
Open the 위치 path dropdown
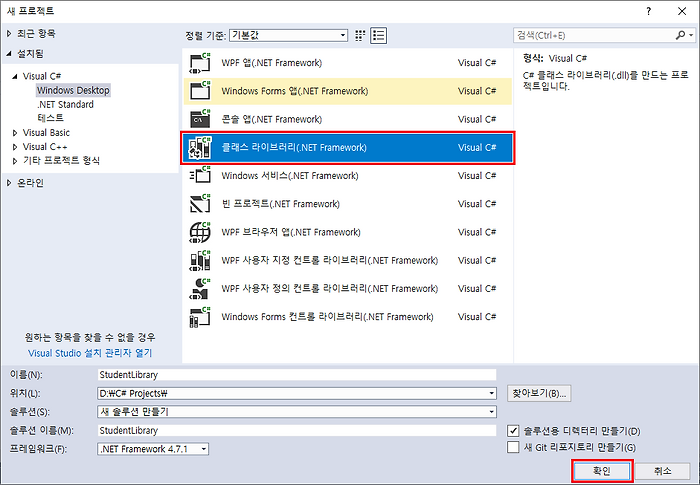click(x=491, y=393)
